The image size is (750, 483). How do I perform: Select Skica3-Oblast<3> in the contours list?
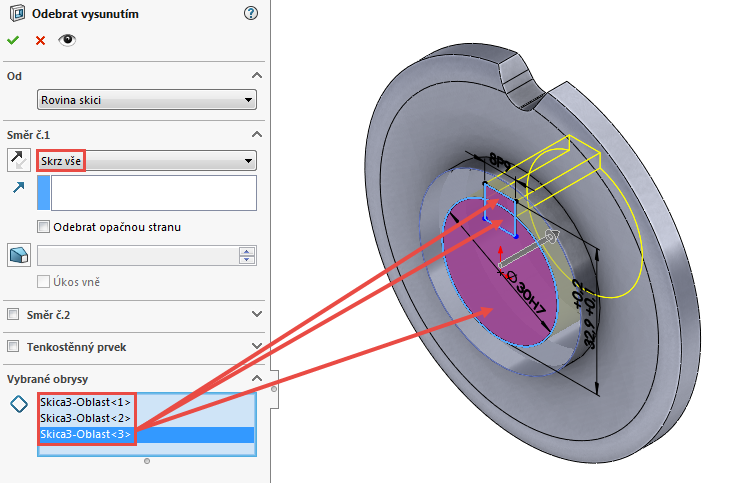click(x=147, y=434)
